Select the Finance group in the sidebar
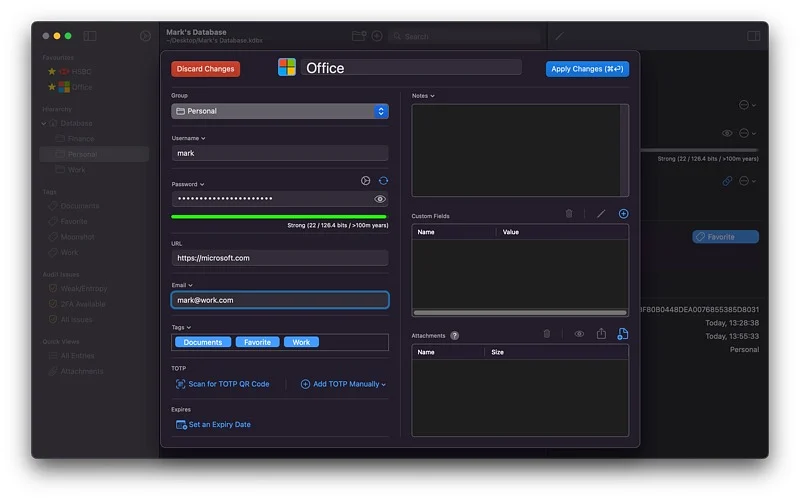800x500 pixels. [x=81, y=138]
